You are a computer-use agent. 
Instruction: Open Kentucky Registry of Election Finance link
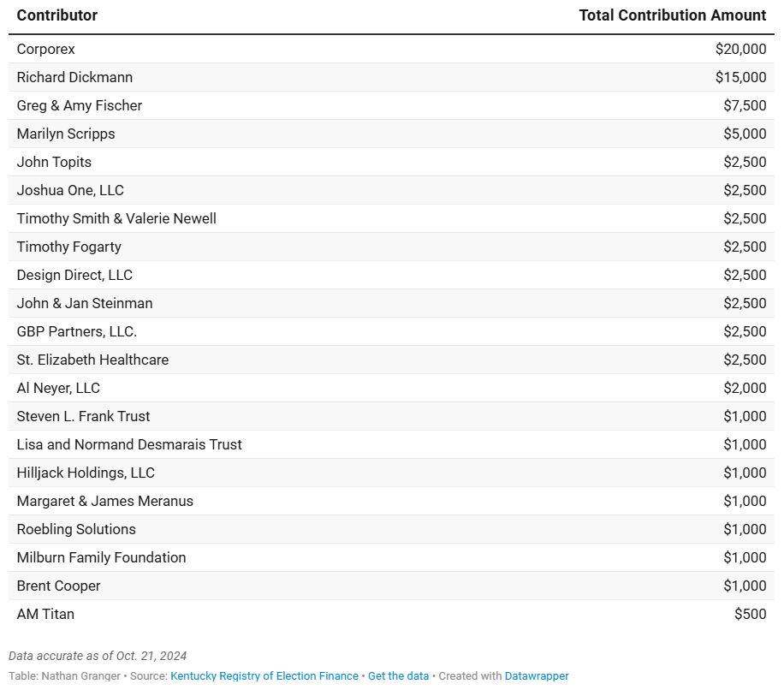(x=264, y=676)
